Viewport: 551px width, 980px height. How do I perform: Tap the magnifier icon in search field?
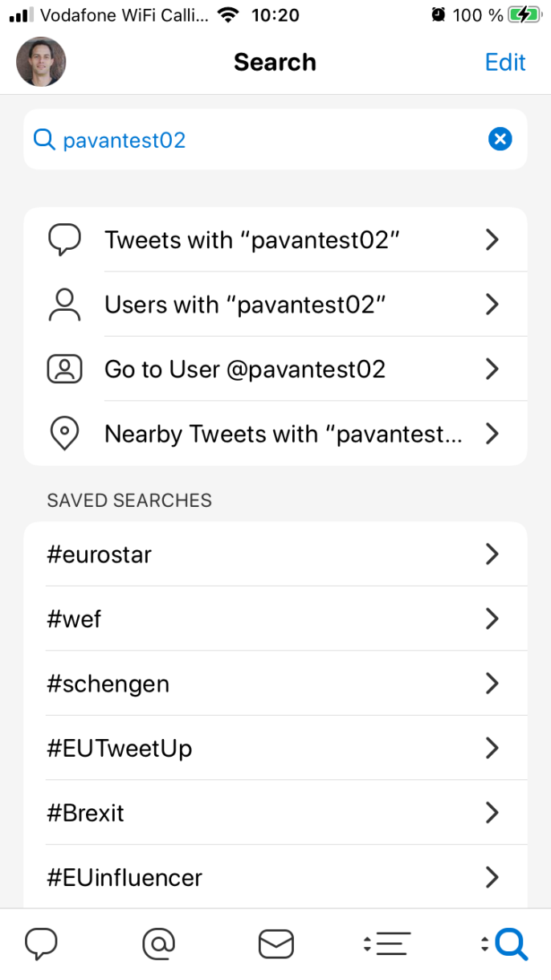pyautogui.click(x=44, y=141)
